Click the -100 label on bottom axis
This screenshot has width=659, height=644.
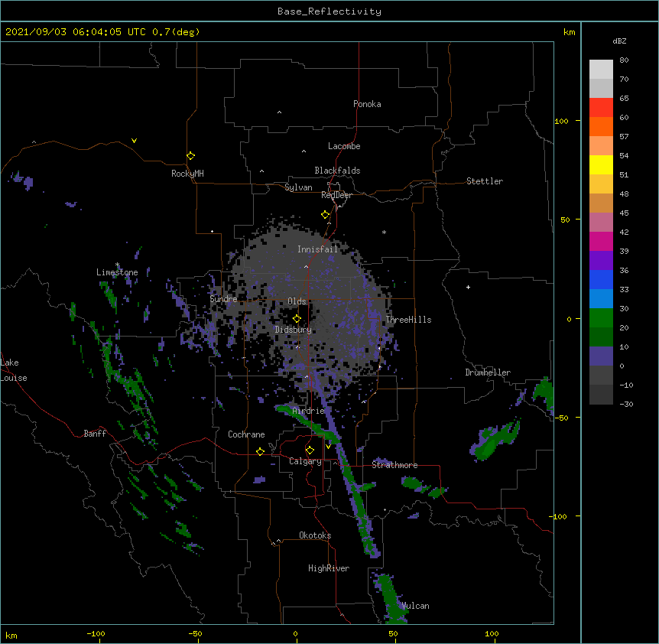click(96, 633)
